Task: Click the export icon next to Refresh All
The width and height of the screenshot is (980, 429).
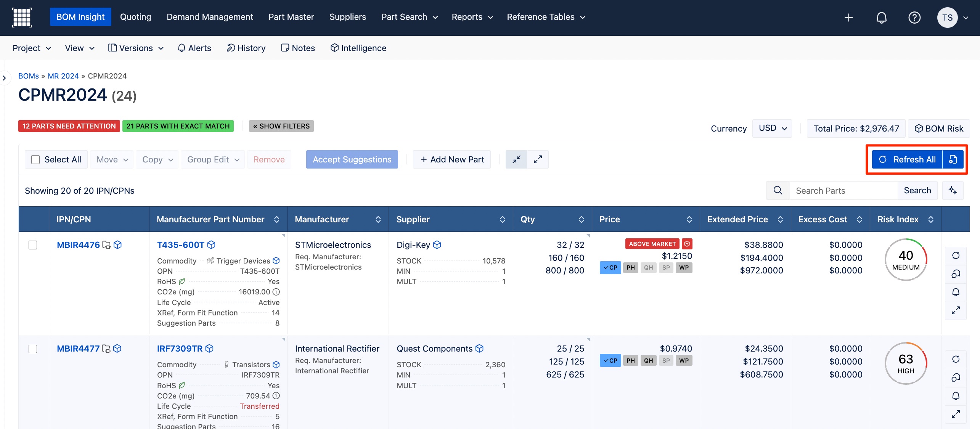Action: (x=953, y=159)
